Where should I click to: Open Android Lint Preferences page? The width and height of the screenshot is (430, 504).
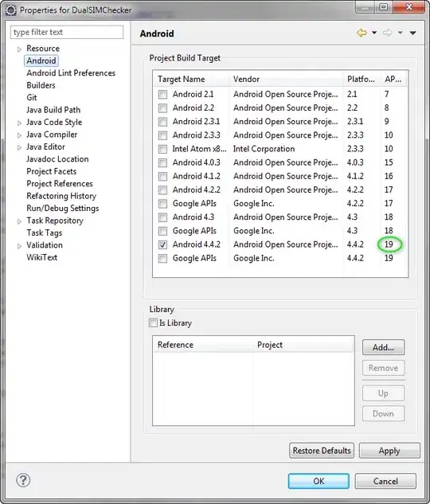click(x=71, y=73)
